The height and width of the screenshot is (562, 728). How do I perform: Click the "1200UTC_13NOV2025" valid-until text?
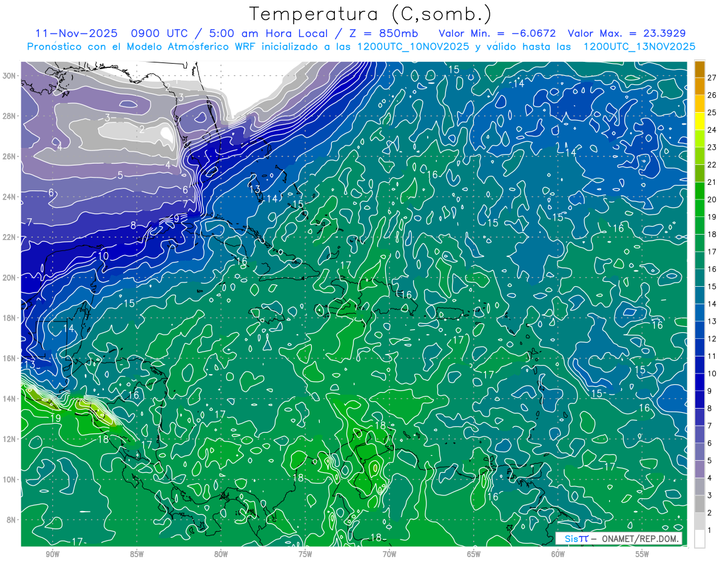pyautogui.click(x=639, y=47)
